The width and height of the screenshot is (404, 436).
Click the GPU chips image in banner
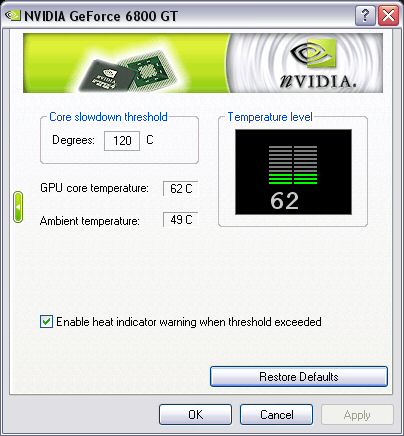130,71
